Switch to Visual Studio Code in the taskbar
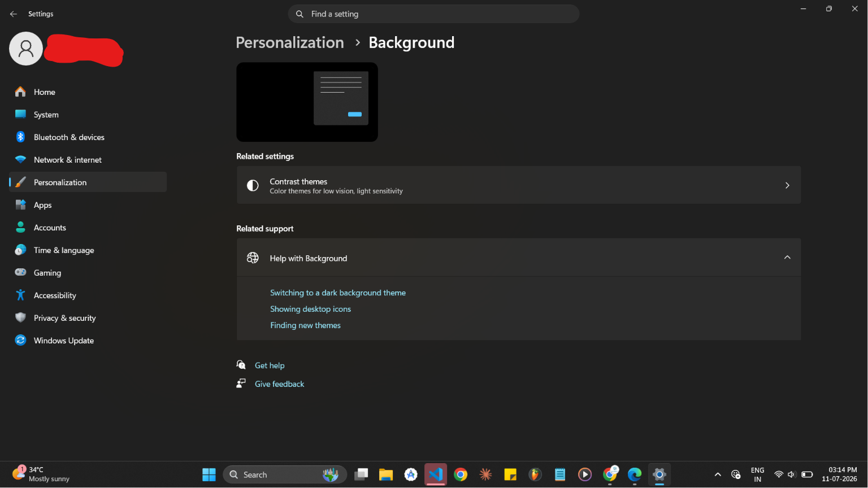Screen dimensions: 868x488 coord(436,474)
